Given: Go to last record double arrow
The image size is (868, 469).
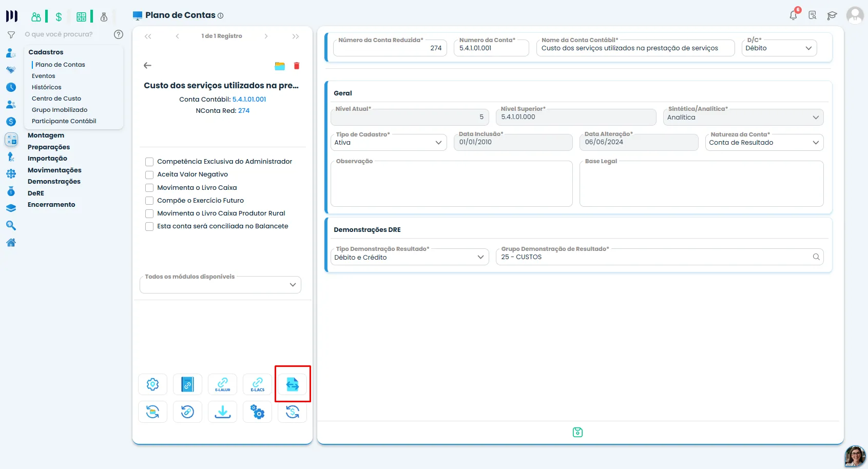Looking at the screenshot, I should click(296, 36).
